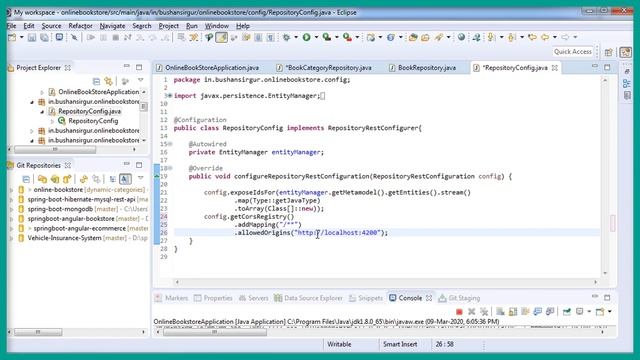Open the Open Console dropdown arrow
Screen dimensions: 640x360
[x=609, y=312]
